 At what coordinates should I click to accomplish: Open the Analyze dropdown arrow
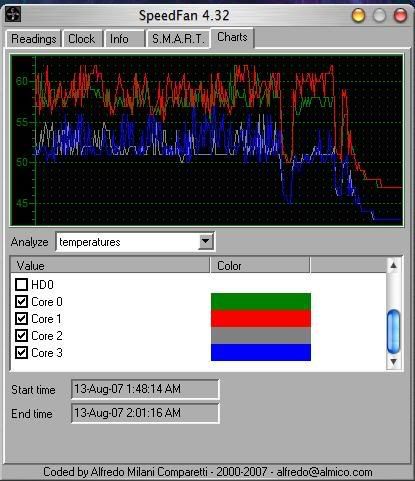point(206,241)
